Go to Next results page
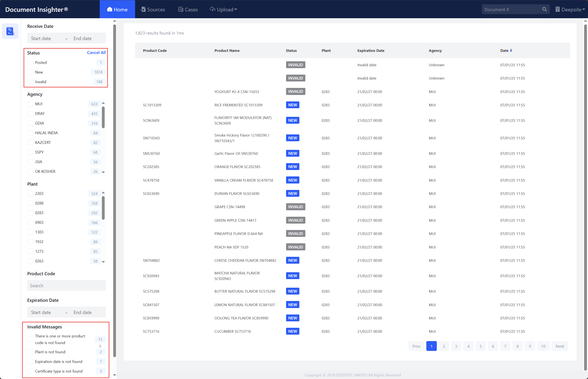Viewport: 588px width, 379px height. click(559, 346)
